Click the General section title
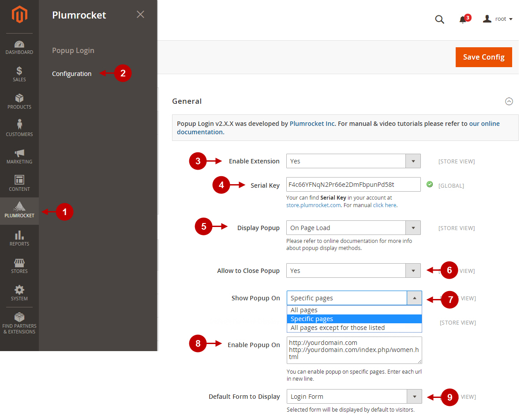This screenshot has height=420, width=532. point(187,101)
